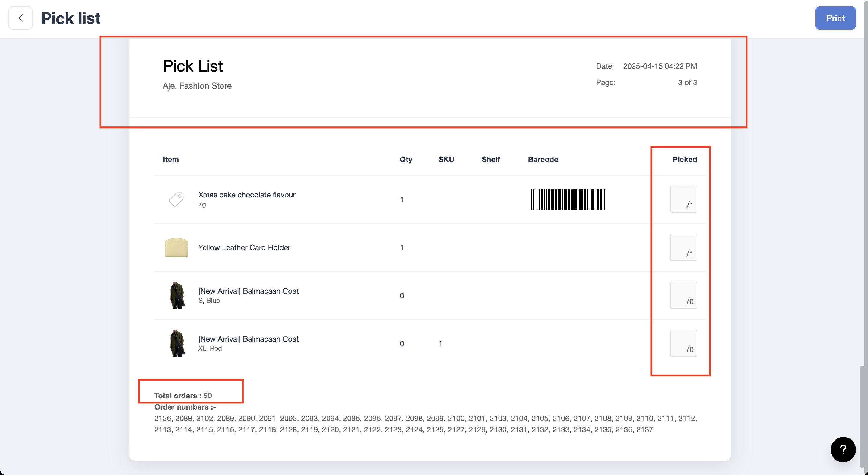868x475 pixels.
Task: Click the blue Print button
Action: 835,18
